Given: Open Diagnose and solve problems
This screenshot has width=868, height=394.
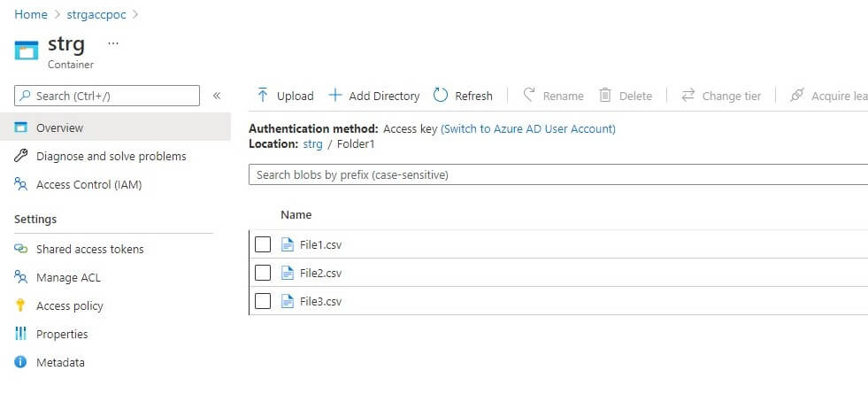Looking at the screenshot, I should [111, 156].
